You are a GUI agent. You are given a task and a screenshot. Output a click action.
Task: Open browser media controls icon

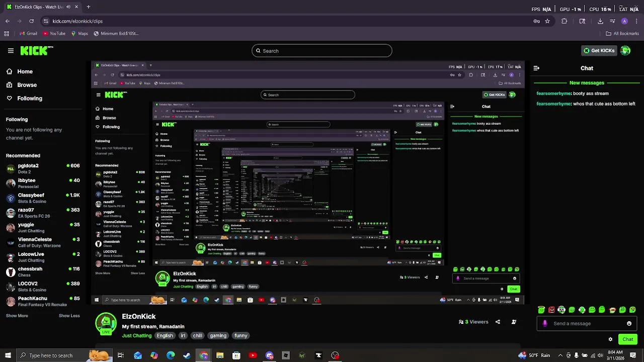(612, 21)
